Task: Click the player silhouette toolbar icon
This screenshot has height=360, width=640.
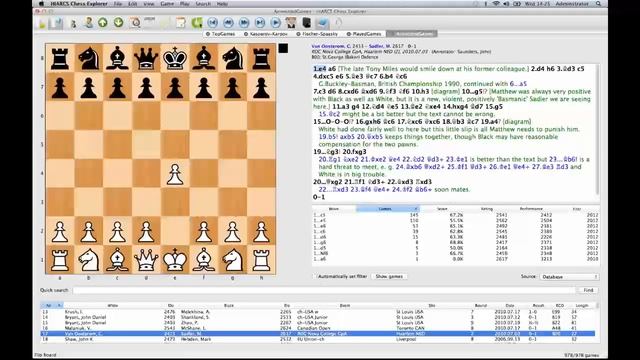Action: pos(88,22)
